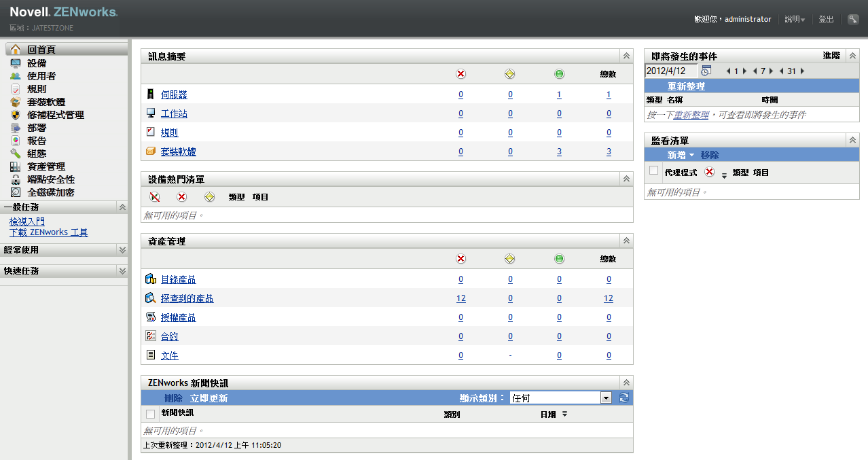Open 使用者 users section
This screenshot has height=460, width=868.
[41, 76]
